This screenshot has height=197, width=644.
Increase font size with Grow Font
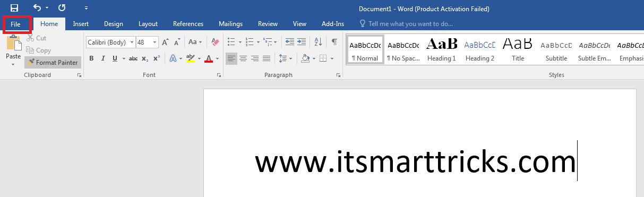(x=165, y=42)
